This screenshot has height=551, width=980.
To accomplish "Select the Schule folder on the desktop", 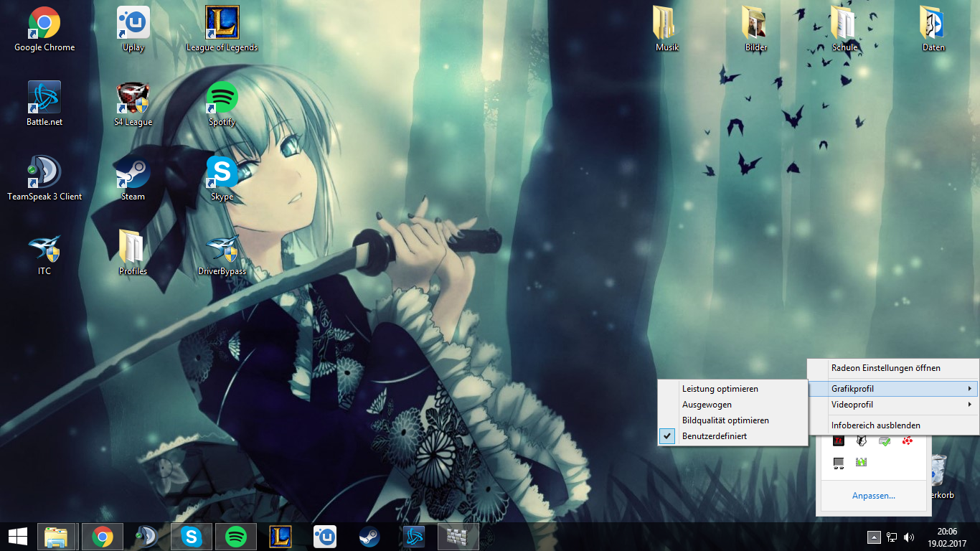I will [845, 29].
